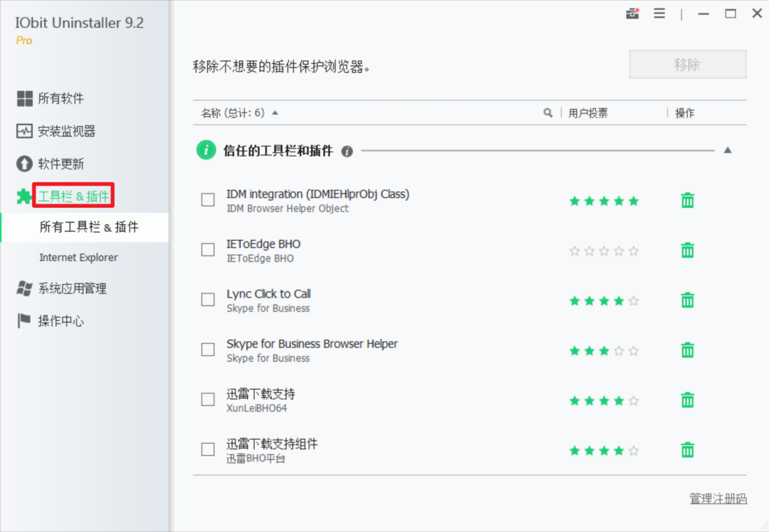Click the XunLeiBHO64 description text
The height and width of the screenshot is (532, 769).
256,409
